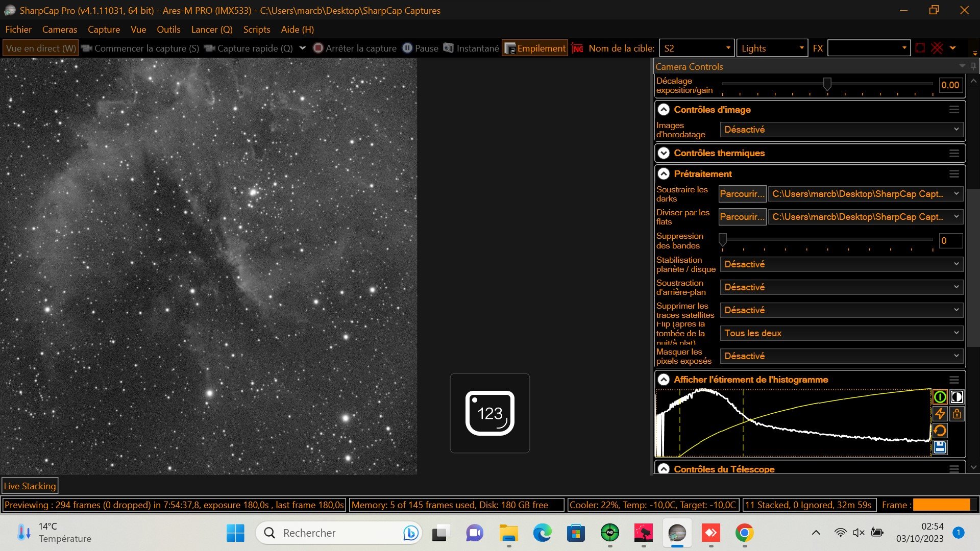Collapse Afficher l'étirement de l'histogramme section
Image resolution: width=980 pixels, height=551 pixels.
coord(664,380)
